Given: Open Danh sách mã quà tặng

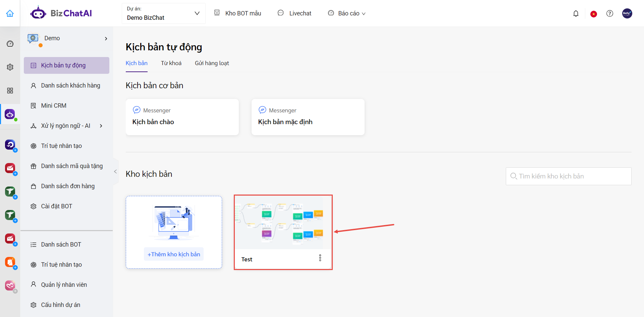Looking at the screenshot, I should pos(66,166).
